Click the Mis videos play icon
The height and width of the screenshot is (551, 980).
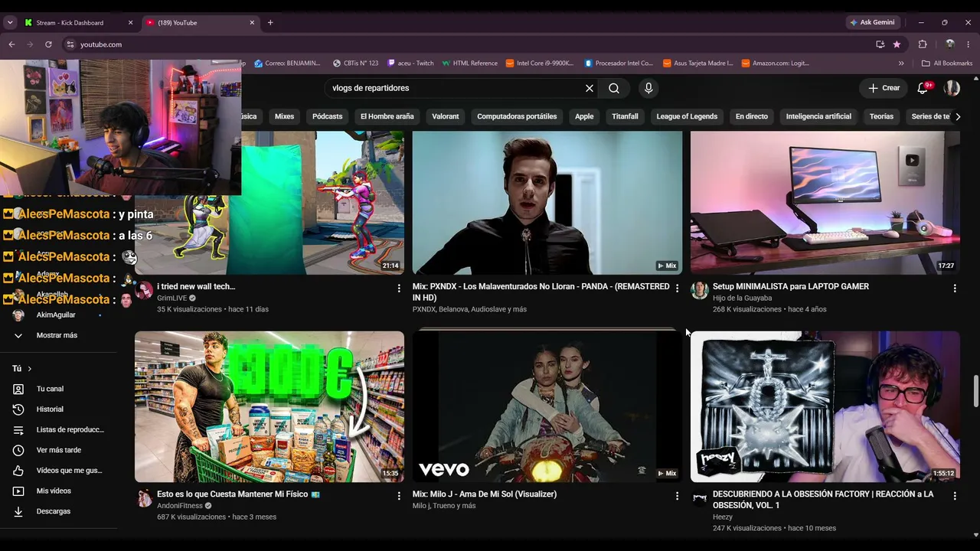pos(18,491)
